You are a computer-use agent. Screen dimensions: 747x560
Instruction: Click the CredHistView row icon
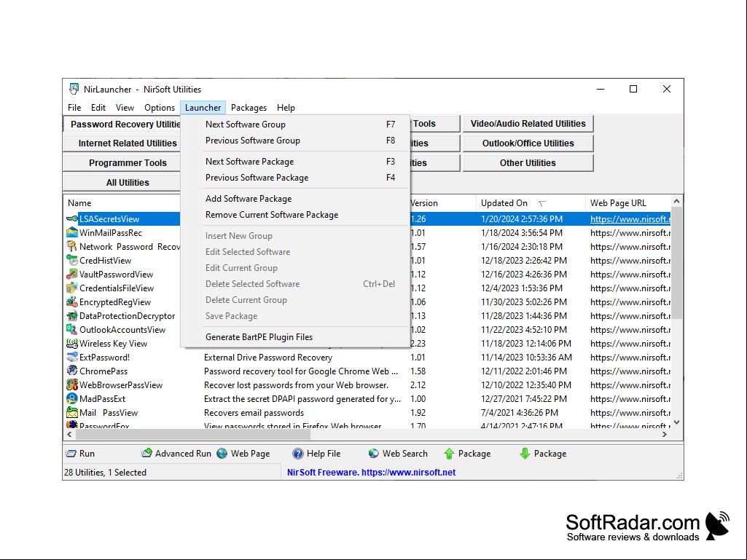pos(72,261)
